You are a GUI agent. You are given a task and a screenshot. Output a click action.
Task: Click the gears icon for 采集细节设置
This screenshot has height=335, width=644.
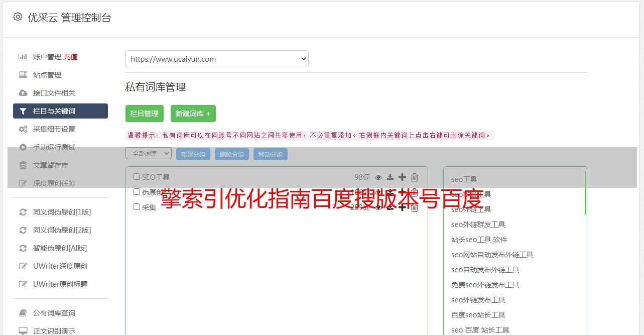23,129
